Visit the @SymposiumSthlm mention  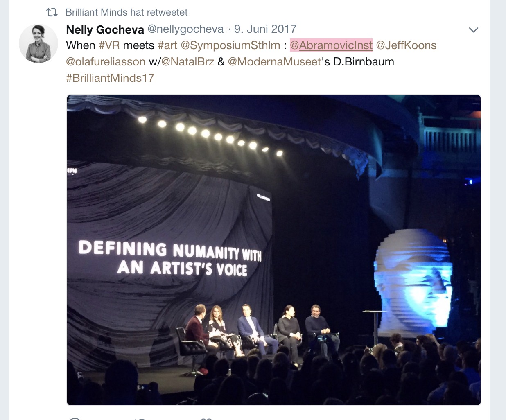click(x=230, y=45)
